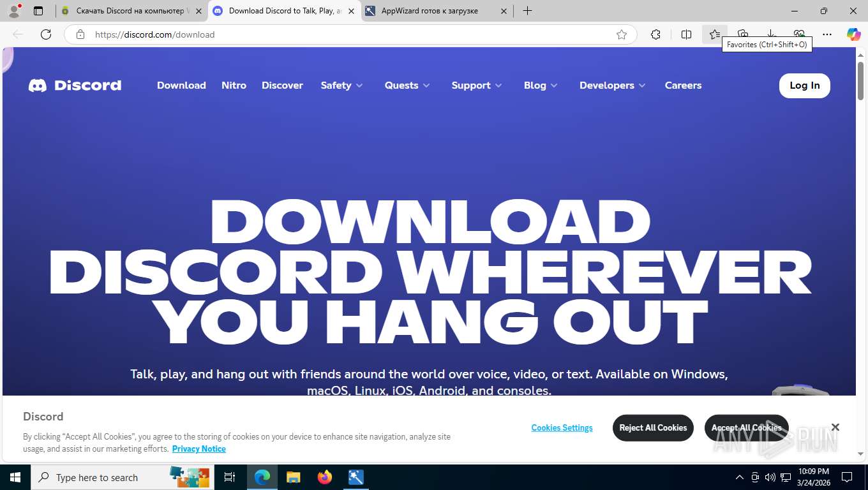The image size is (868, 490).
Task: Close the AppWizard tab
Action: coord(504,11)
